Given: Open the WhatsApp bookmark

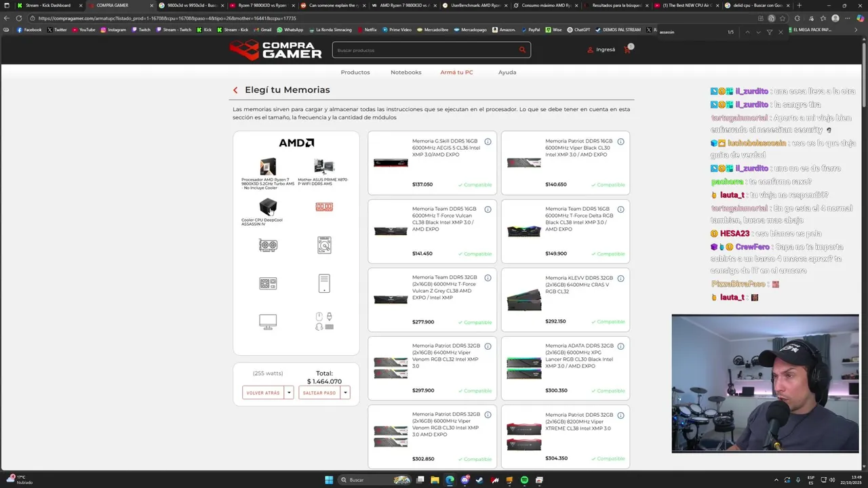Looking at the screenshot, I should point(289,30).
